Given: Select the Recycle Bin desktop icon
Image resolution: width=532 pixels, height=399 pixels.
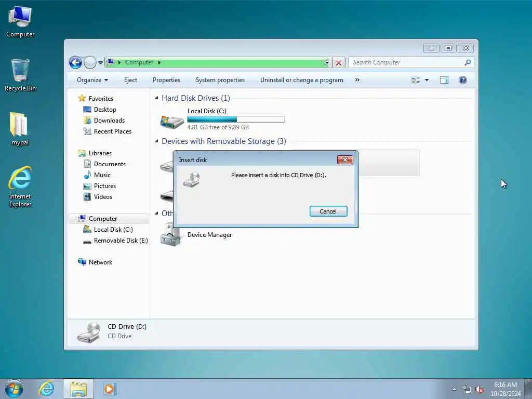Looking at the screenshot, I should tap(20, 75).
